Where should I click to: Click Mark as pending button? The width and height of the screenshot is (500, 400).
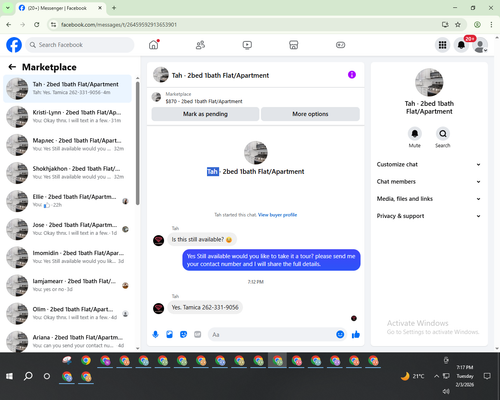[x=205, y=114]
